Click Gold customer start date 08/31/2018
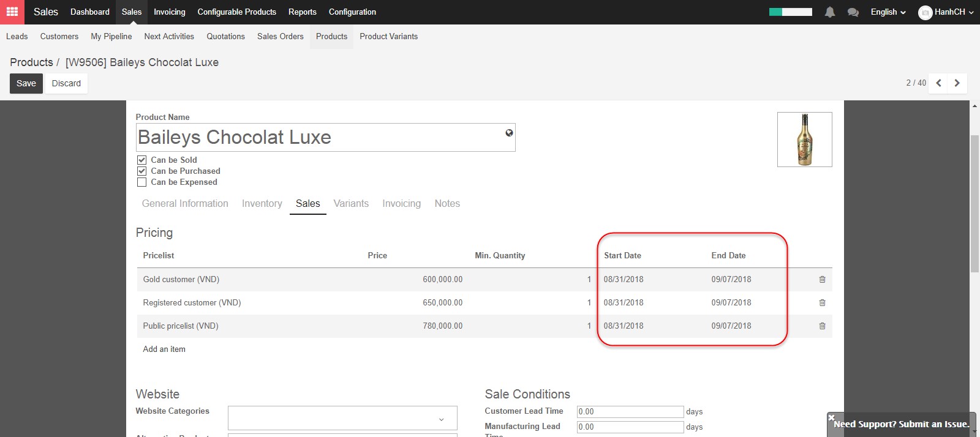The height and width of the screenshot is (437, 980). click(x=624, y=280)
